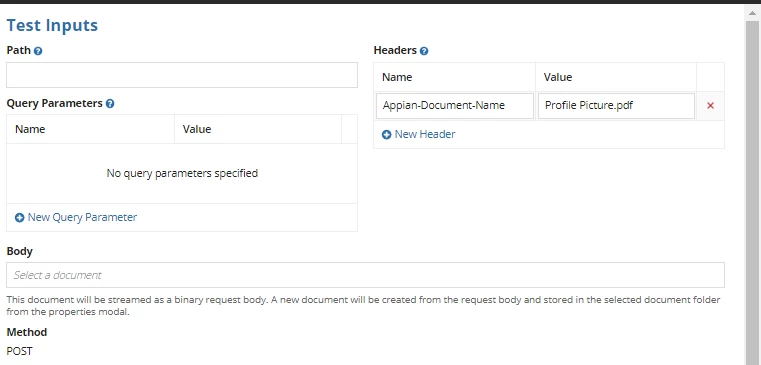The width and height of the screenshot is (761, 365).
Task: Focus the Path input field
Action: (182, 75)
